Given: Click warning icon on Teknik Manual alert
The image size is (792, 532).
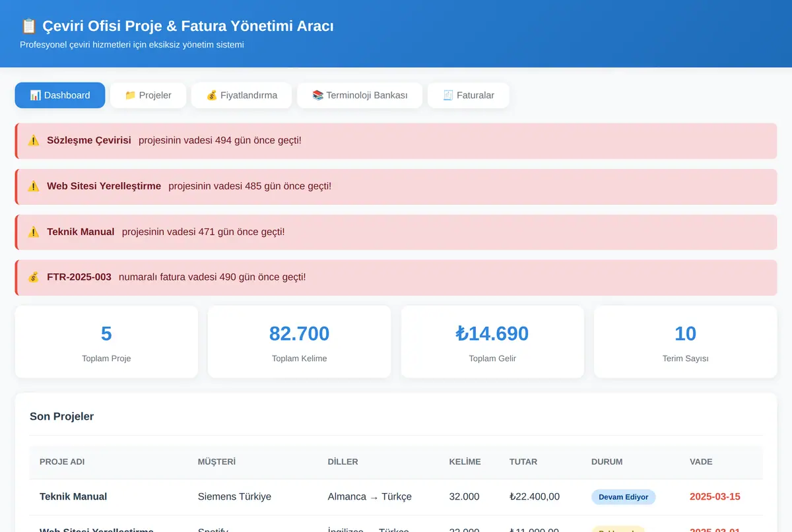Looking at the screenshot, I should (34, 232).
